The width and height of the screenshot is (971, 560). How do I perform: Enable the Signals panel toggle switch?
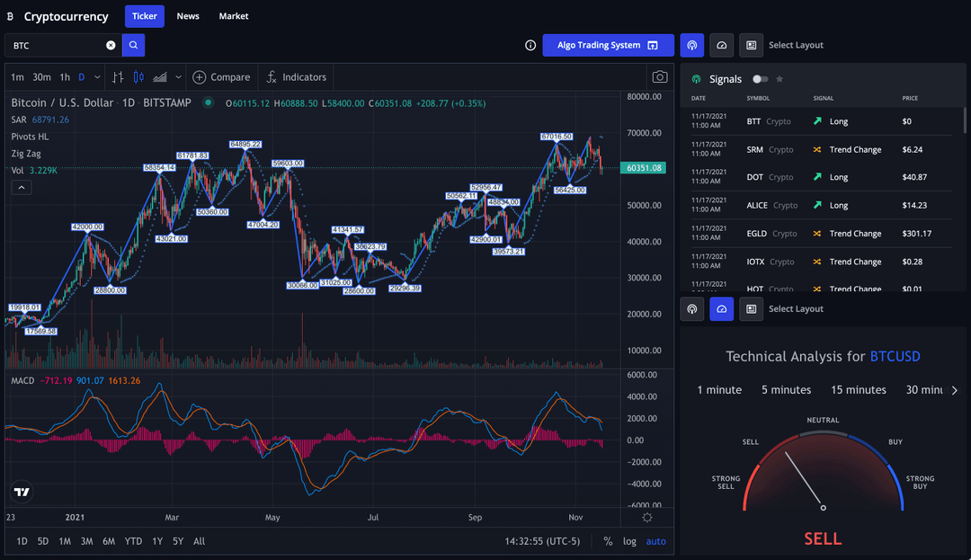[758, 79]
